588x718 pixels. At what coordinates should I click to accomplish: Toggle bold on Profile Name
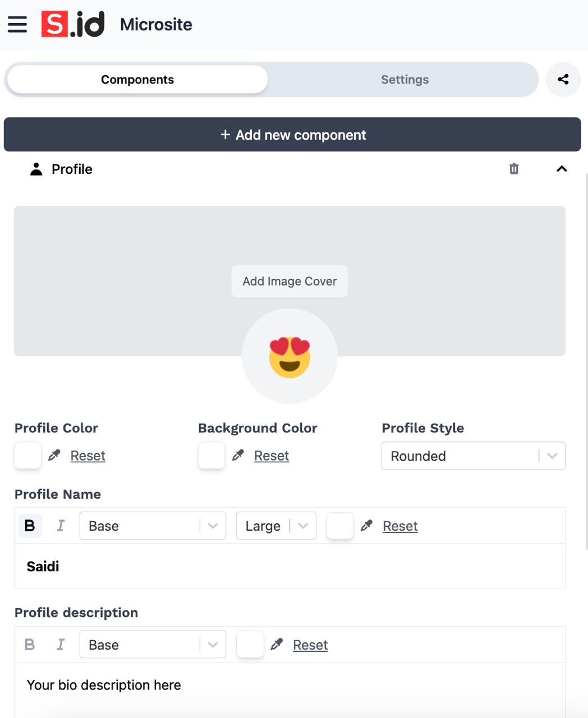pyautogui.click(x=30, y=526)
